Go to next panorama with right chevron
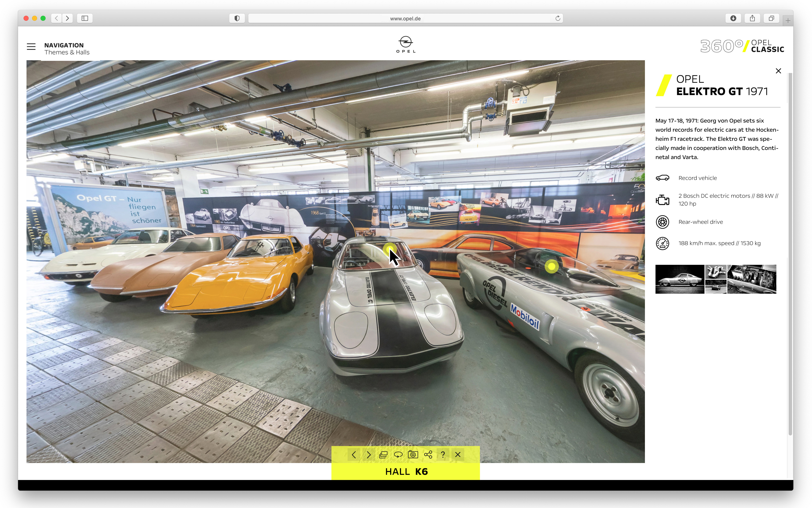Screen dimensions: 812x508 coord(369,455)
